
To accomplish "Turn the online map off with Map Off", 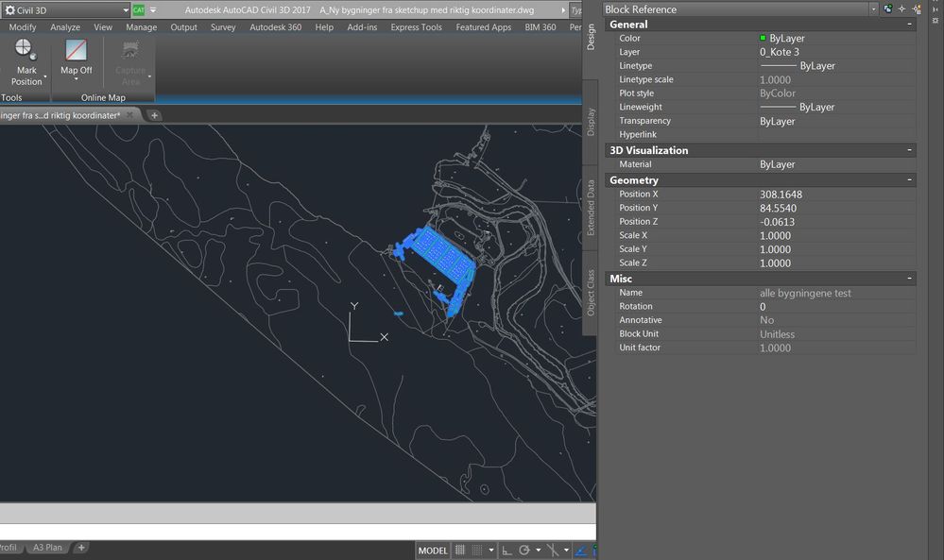I will (x=76, y=58).
